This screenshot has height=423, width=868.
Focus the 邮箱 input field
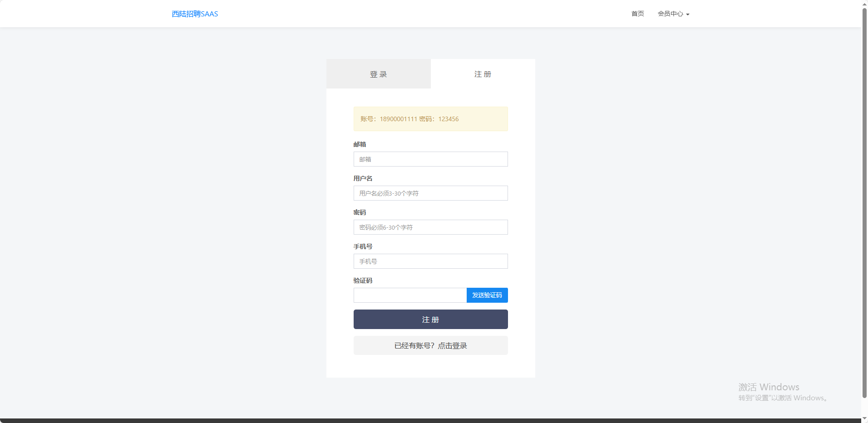tap(430, 159)
